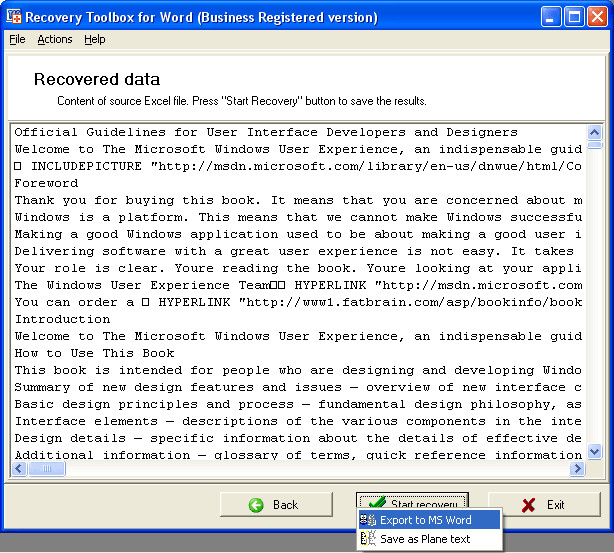Click the green checkmark on Start recovery
The width and height of the screenshot is (614, 553).
378,501
